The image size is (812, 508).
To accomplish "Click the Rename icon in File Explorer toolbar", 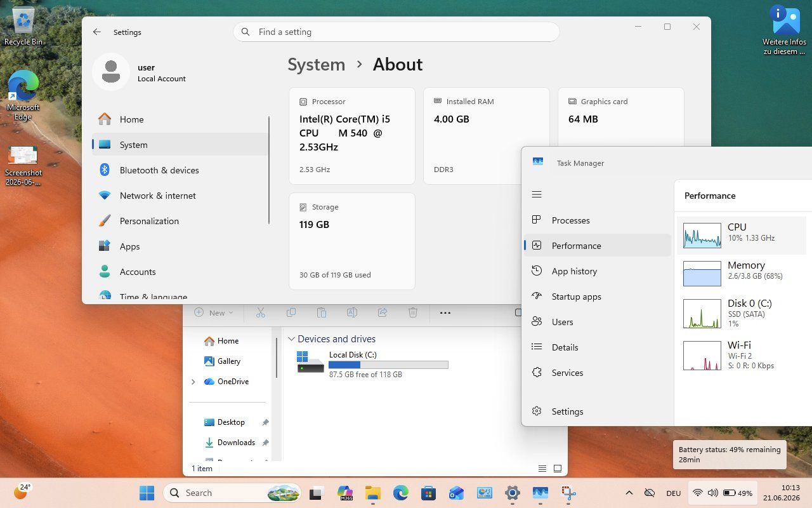I will click(352, 312).
